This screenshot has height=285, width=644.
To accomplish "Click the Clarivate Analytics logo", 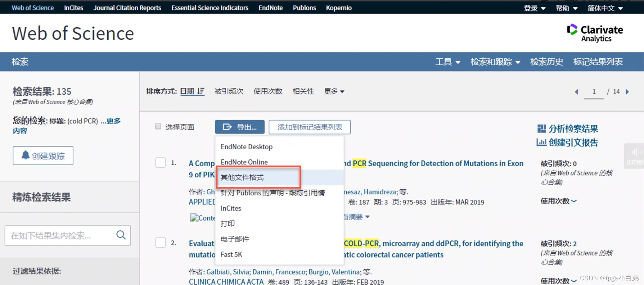I will (595, 33).
